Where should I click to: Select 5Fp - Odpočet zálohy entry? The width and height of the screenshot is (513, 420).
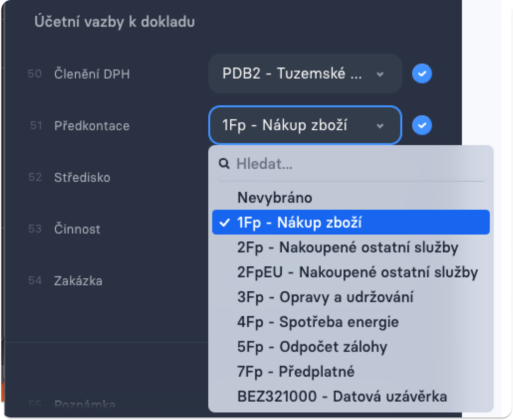pos(351,347)
